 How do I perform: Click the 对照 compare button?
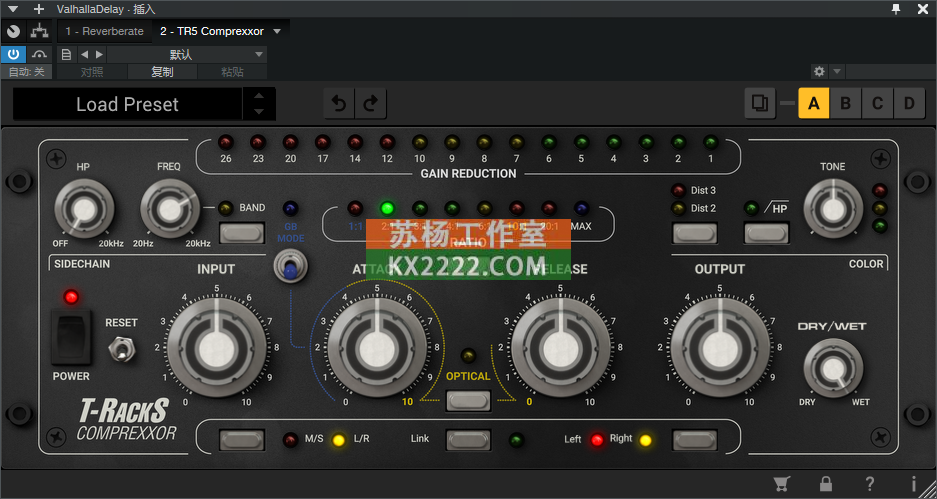click(x=92, y=72)
